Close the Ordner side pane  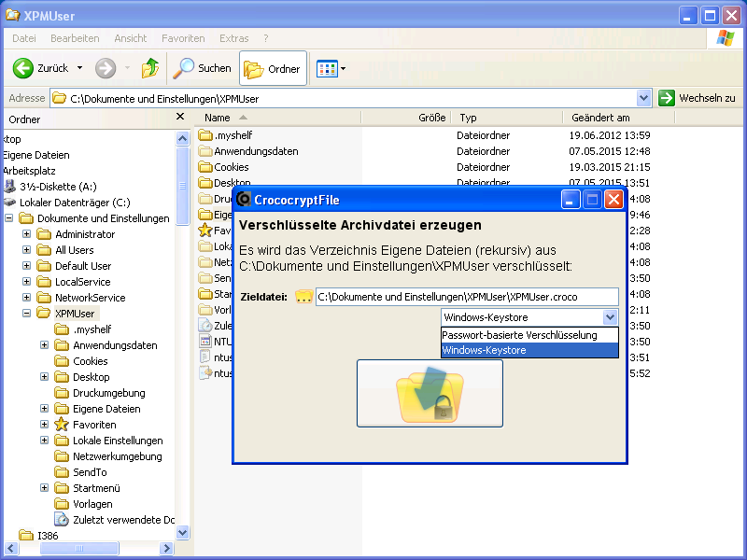180,117
